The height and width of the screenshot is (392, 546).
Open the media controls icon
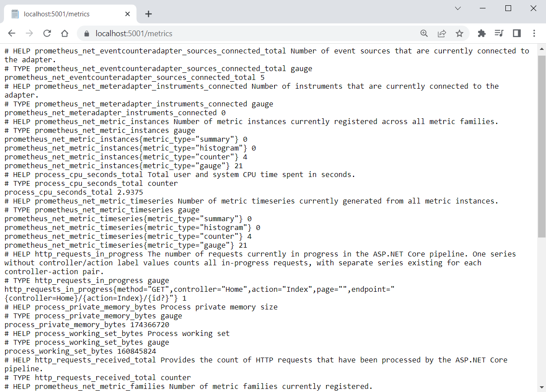click(x=499, y=33)
